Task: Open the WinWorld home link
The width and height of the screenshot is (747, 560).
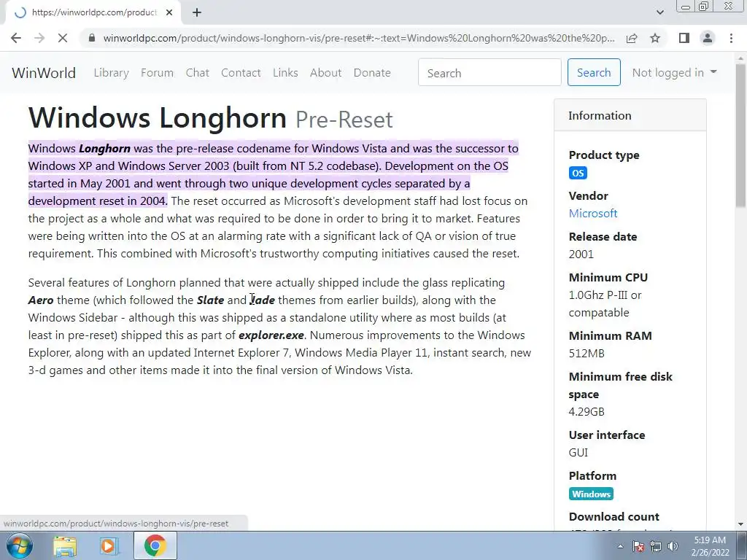Action: click(x=43, y=73)
